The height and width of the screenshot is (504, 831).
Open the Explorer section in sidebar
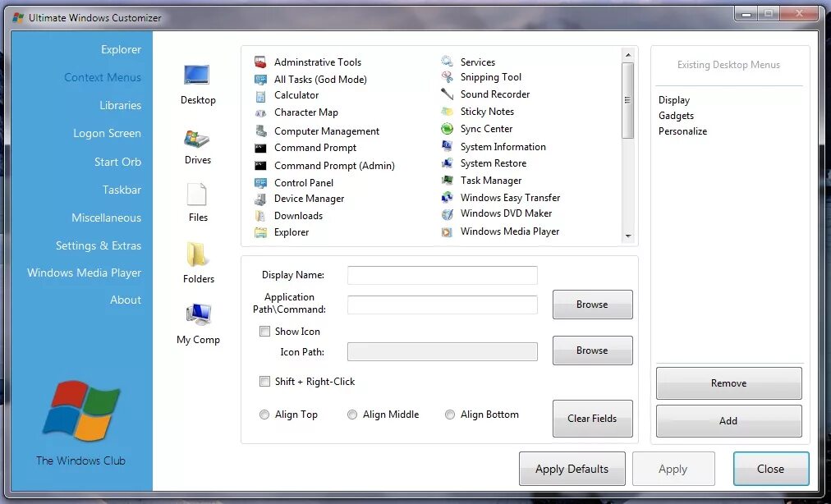[x=121, y=49]
